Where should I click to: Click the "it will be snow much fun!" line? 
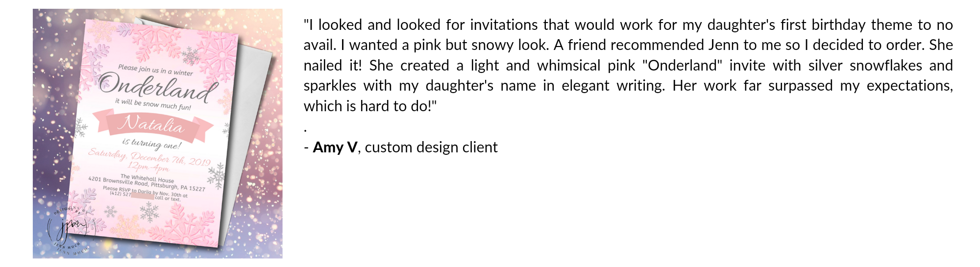pyautogui.click(x=153, y=104)
